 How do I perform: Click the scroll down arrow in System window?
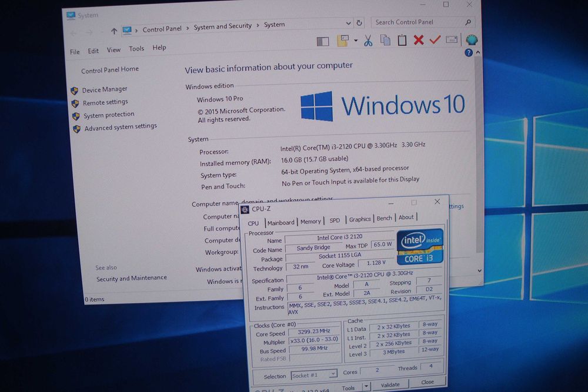click(x=479, y=270)
